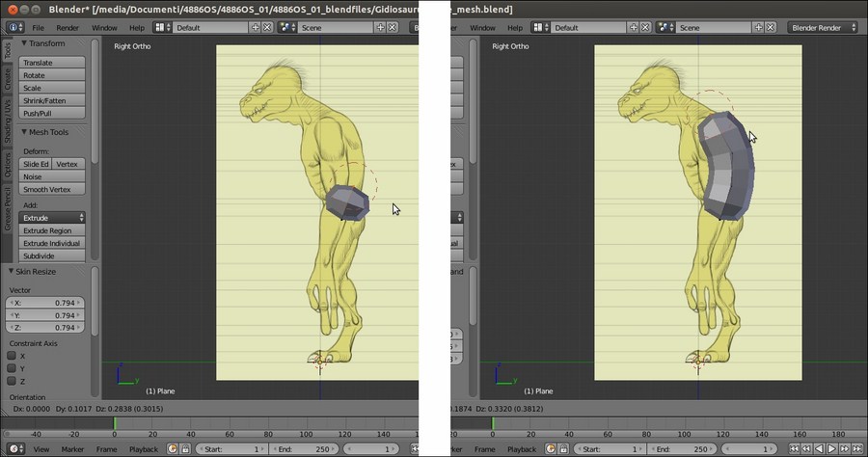The width and height of the screenshot is (868, 457).
Task: Add new scene in left window
Action: [380, 27]
